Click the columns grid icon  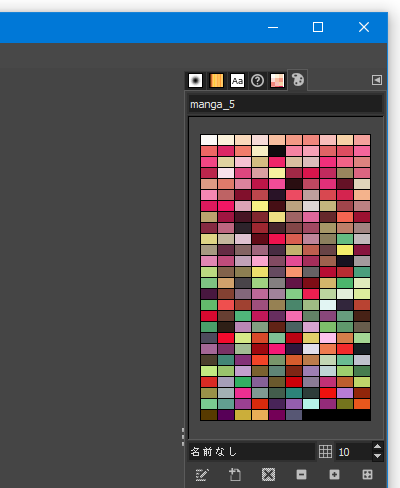point(325,451)
